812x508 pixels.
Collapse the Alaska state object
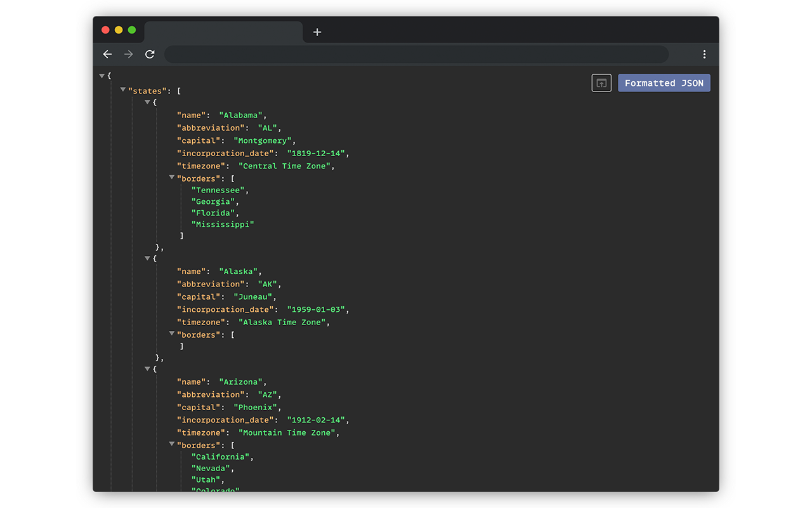[x=147, y=257]
